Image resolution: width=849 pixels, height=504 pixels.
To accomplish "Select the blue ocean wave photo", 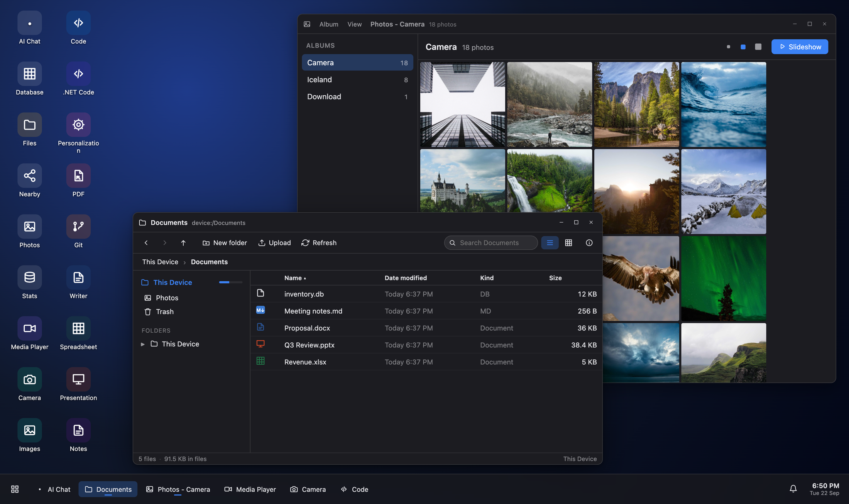I will (x=724, y=104).
